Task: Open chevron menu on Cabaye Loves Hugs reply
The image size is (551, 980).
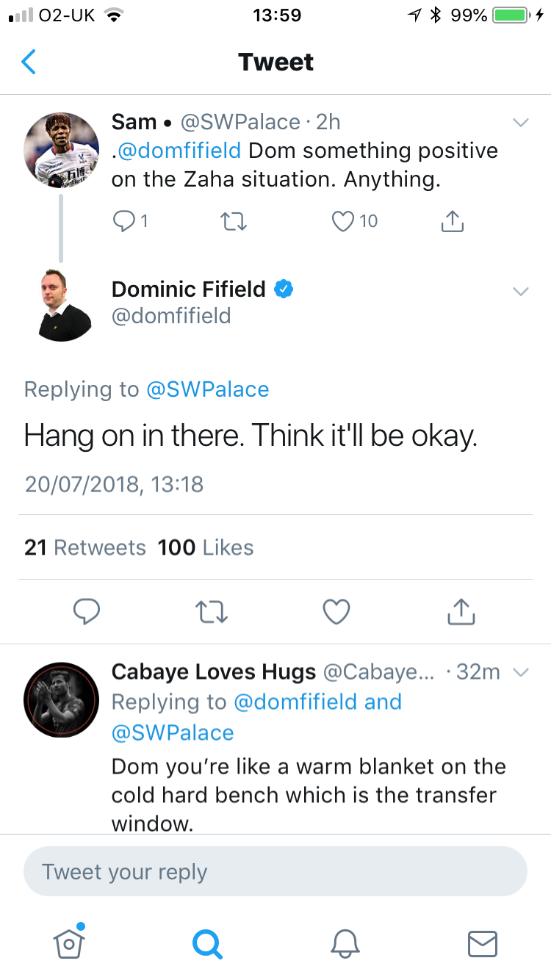Action: point(520,672)
